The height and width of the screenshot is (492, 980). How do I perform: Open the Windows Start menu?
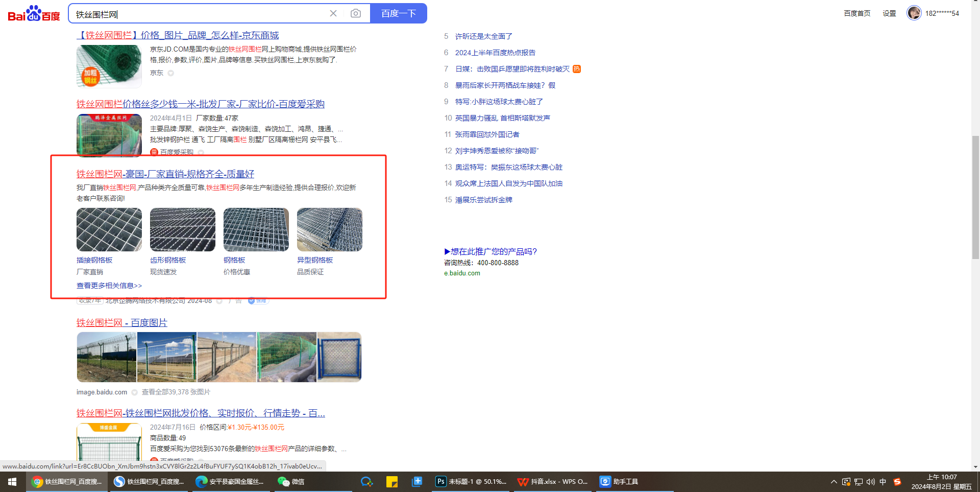[12, 482]
